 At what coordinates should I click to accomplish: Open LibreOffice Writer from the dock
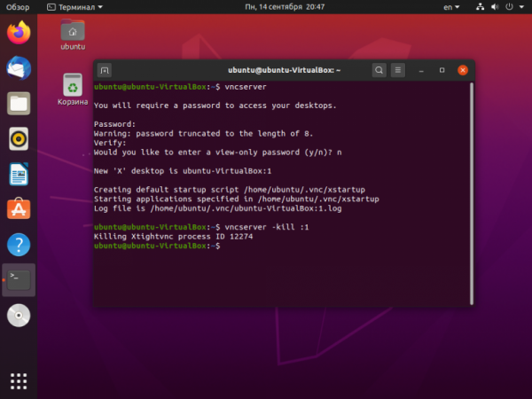[x=19, y=174]
